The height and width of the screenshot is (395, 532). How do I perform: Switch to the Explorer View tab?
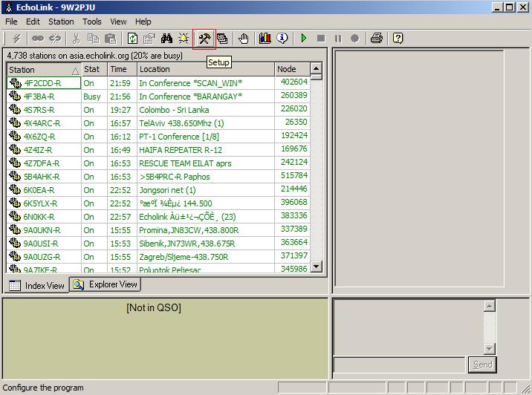[x=106, y=284]
